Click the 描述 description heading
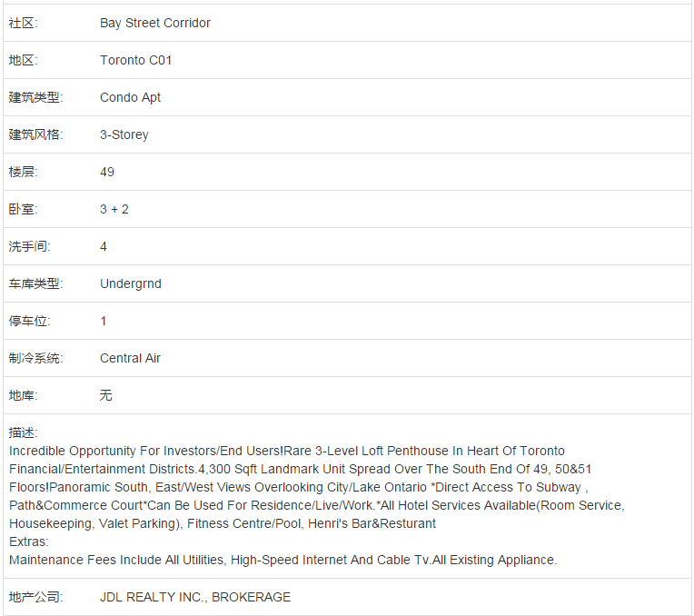The image size is (694, 616). [23, 432]
